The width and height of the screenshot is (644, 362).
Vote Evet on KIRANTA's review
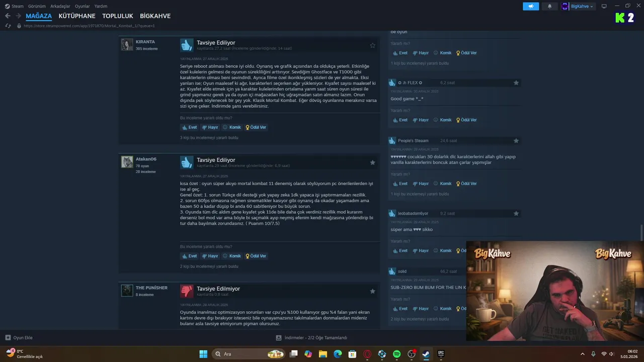(190, 127)
